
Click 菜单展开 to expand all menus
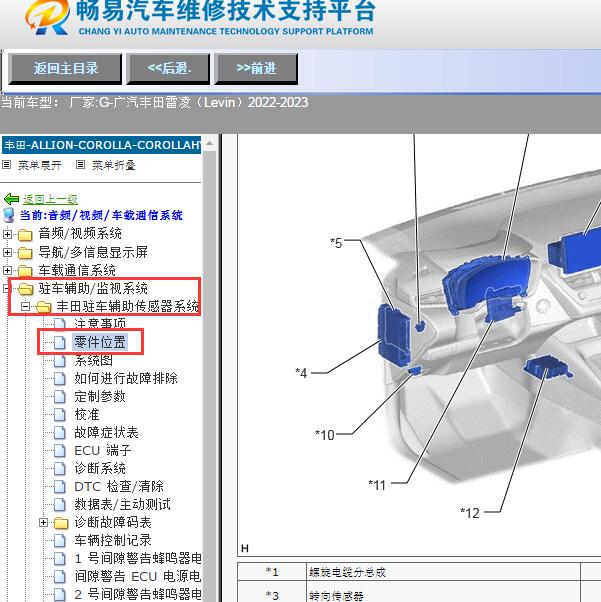pyautogui.click(x=40, y=165)
